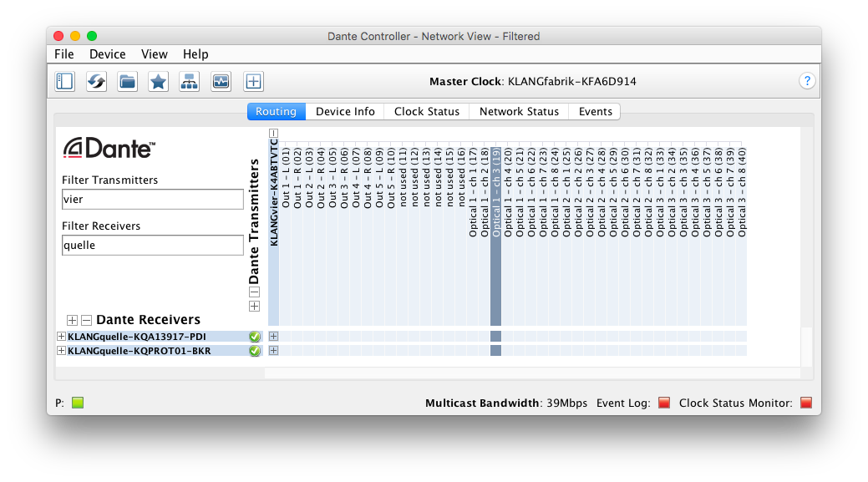Select channel label Optical 2 - ch 1 (25)

pyautogui.click(x=566, y=193)
